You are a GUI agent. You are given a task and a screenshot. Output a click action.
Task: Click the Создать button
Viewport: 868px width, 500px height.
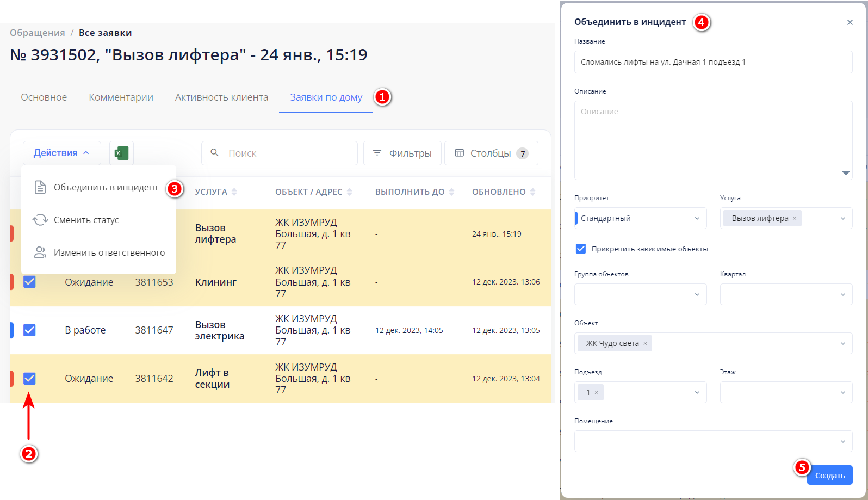(x=830, y=476)
